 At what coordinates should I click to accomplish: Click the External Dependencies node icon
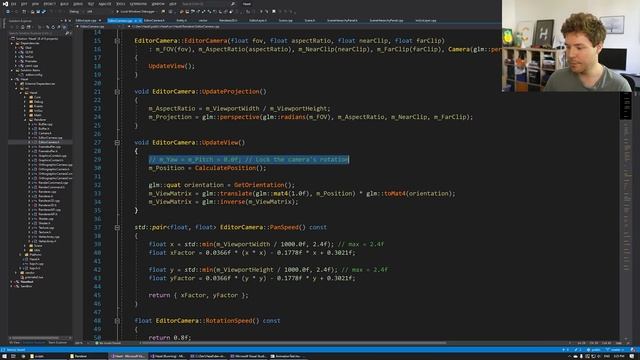[21, 84]
